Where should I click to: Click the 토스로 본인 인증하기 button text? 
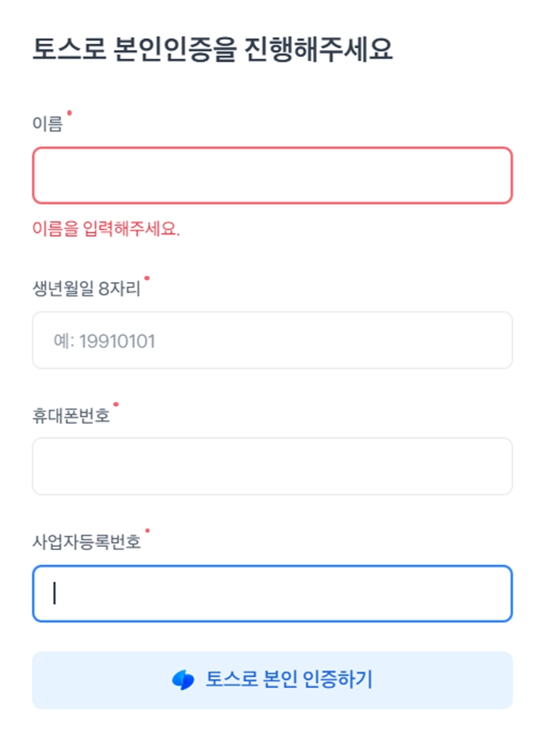click(x=289, y=680)
